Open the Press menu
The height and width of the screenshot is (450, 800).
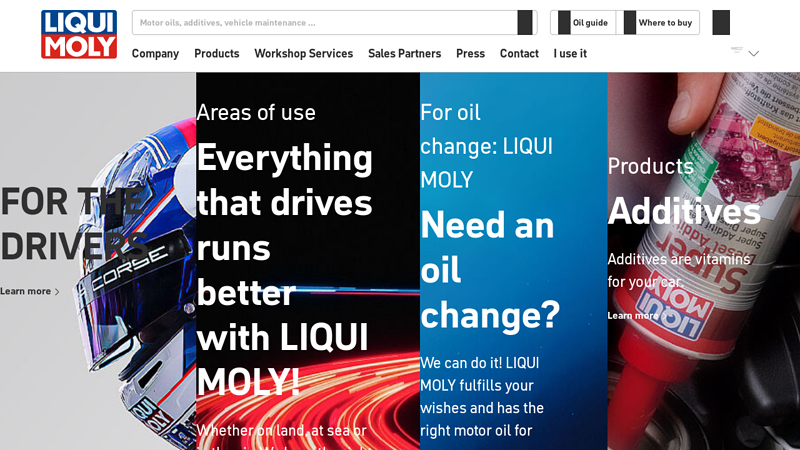coord(470,54)
